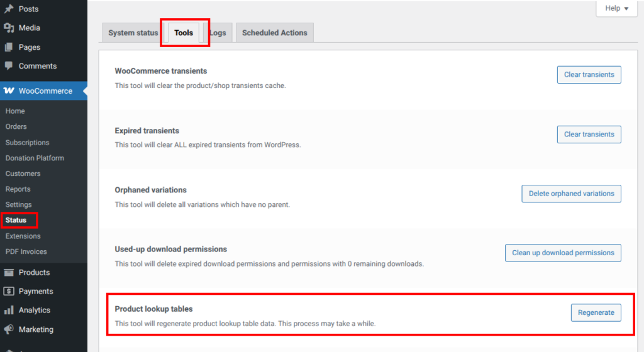Viewport: 644px width, 352px height.
Task: Clear transients for WooCommerce transients
Action: click(x=589, y=75)
